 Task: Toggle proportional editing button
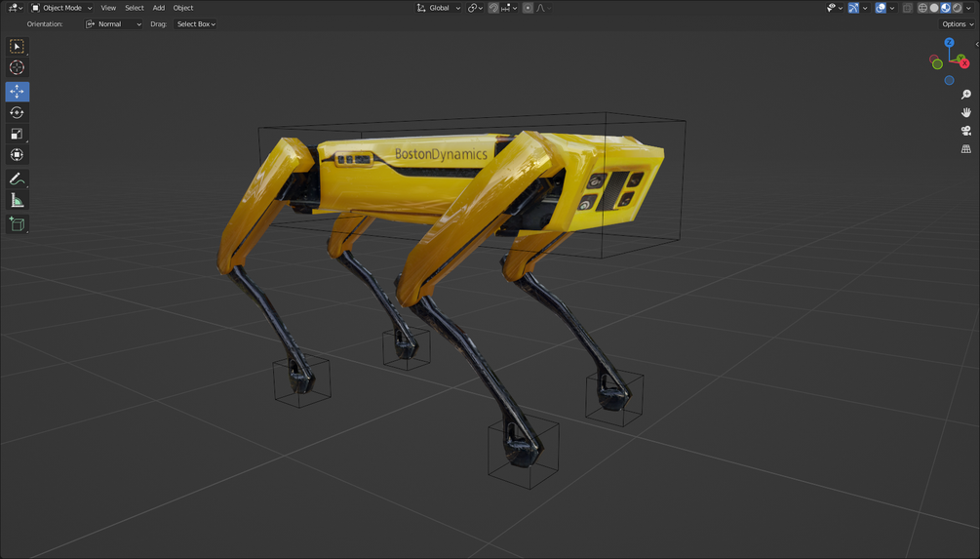coord(529,8)
